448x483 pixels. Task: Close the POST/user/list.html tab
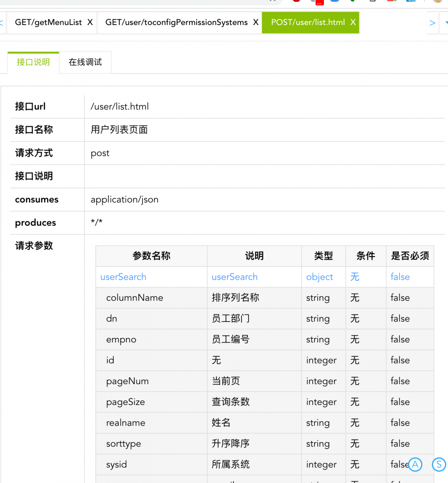[x=352, y=22]
